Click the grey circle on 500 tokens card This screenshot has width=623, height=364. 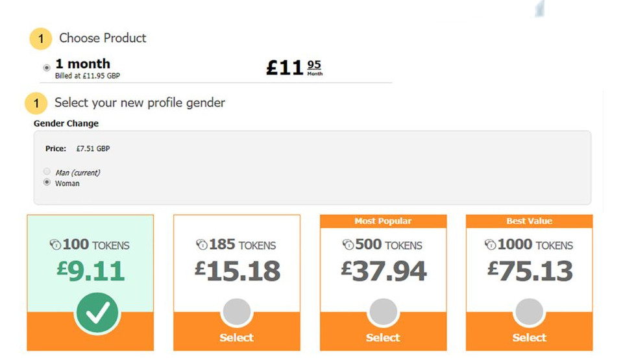[x=383, y=313]
